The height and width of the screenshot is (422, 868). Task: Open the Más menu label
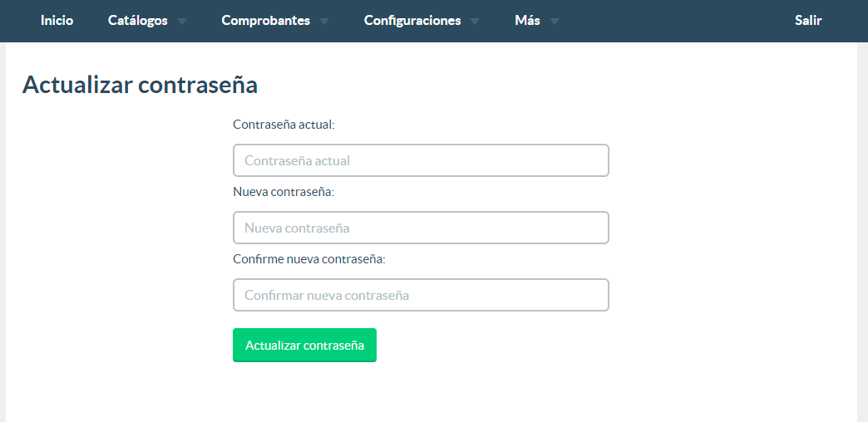coord(527,21)
